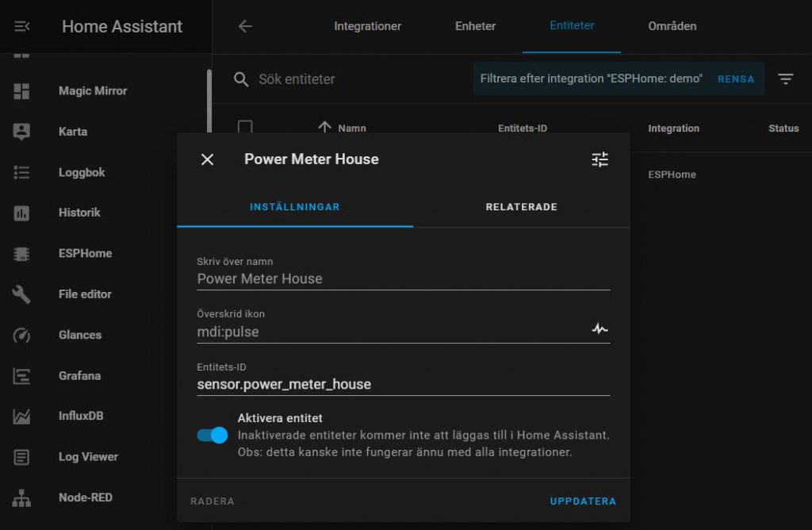Click the pulse icon preview

point(599,329)
